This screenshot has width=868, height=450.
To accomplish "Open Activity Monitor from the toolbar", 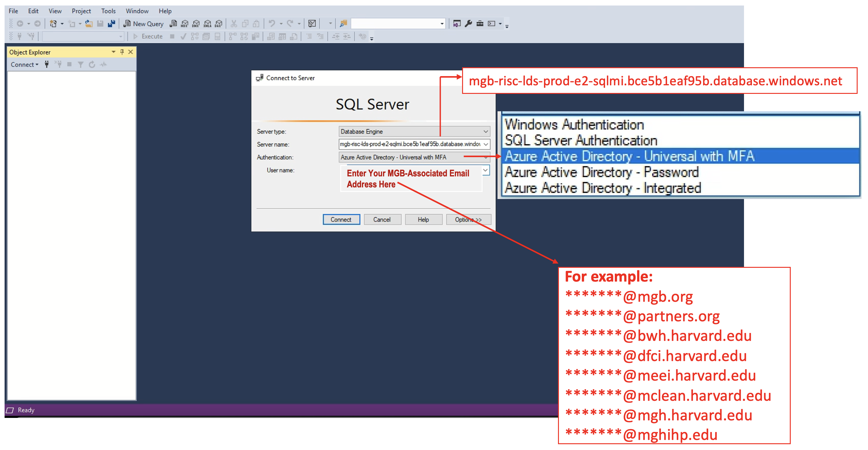I will pos(312,24).
